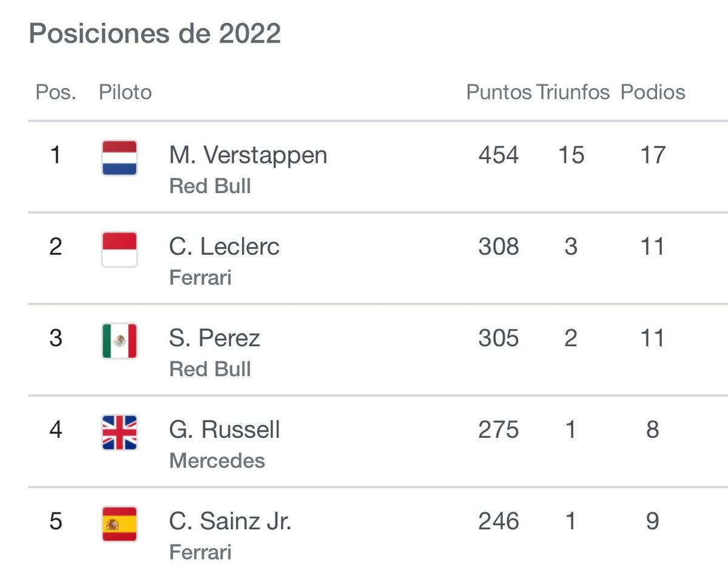Click the United Kingdom flag icon
This screenshot has height=581, width=728.
(x=120, y=433)
